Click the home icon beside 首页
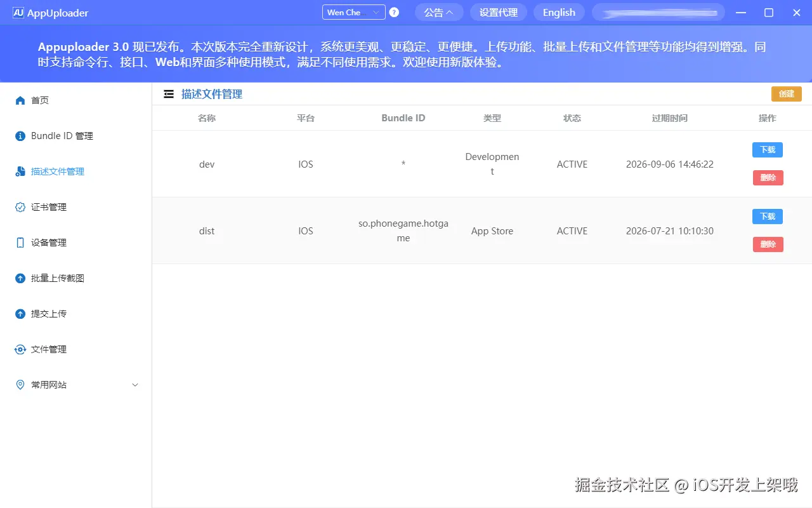The image size is (812, 508). point(20,100)
